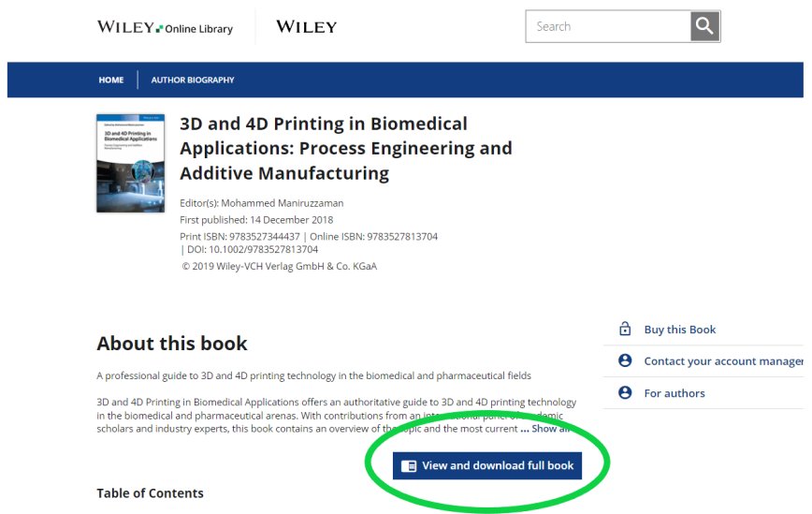This screenshot has width=812, height=514.
Task: Click the DOI number text
Action: coord(263,249)
